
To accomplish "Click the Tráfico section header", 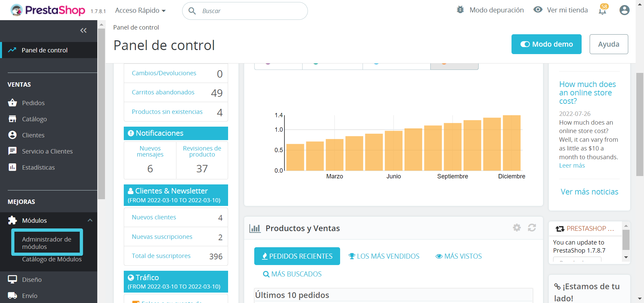I will pos(176,282).
